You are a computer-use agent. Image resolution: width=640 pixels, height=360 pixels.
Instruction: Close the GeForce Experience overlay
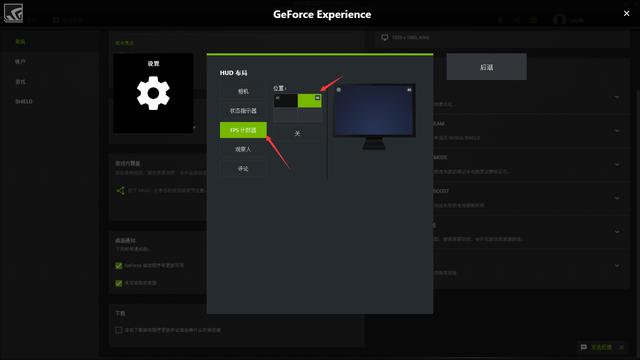(x=627, y=13)
